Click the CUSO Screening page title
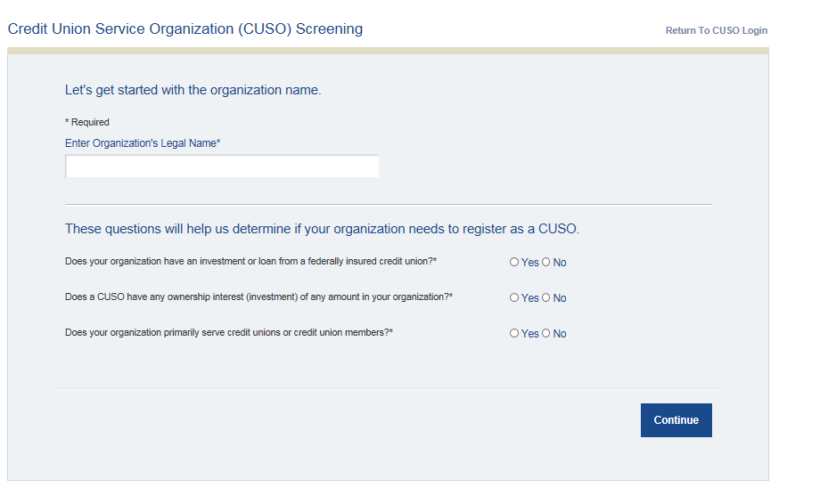Image resolution: width=828 pixels, height=504 pixels. coord(185,28)
